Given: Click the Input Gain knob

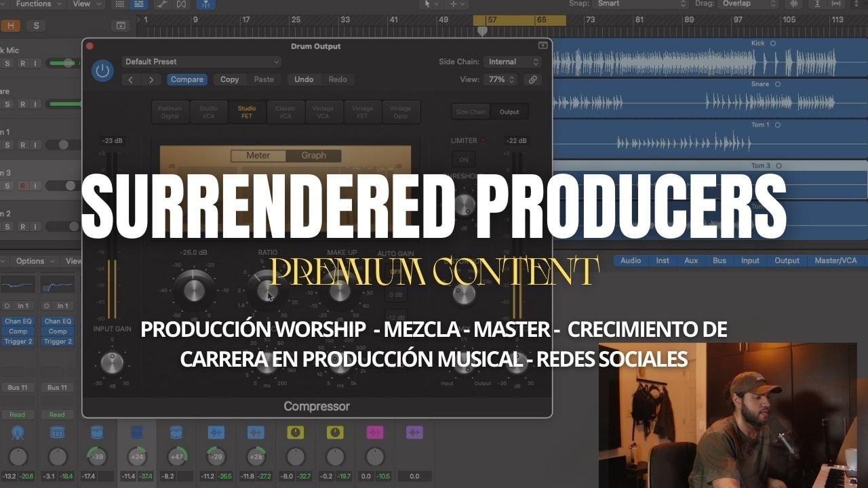Looking at the screenshot, I should tap(112, 363).
